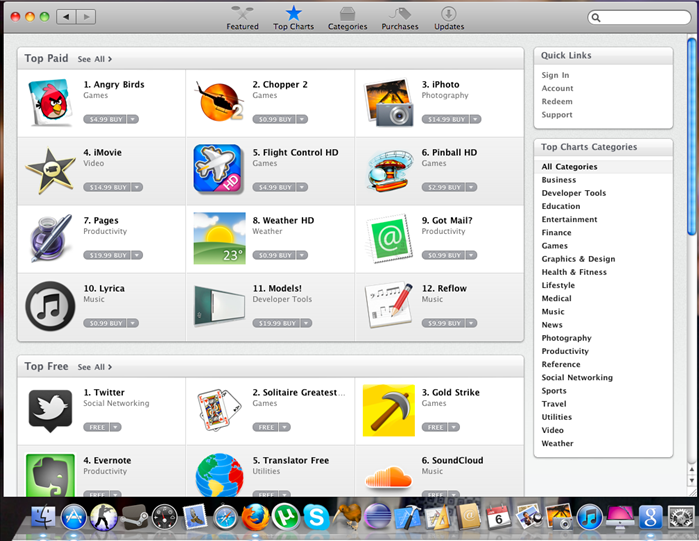
Task: Click the Pinball HD icon
Action: tap(389, 171)
